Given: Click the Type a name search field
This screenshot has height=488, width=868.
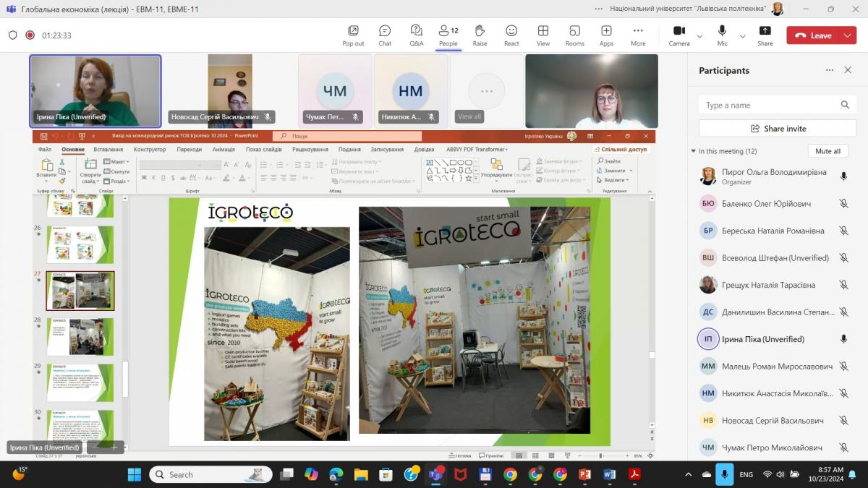Looking at the screenshot, I should [x=770, y=105].
